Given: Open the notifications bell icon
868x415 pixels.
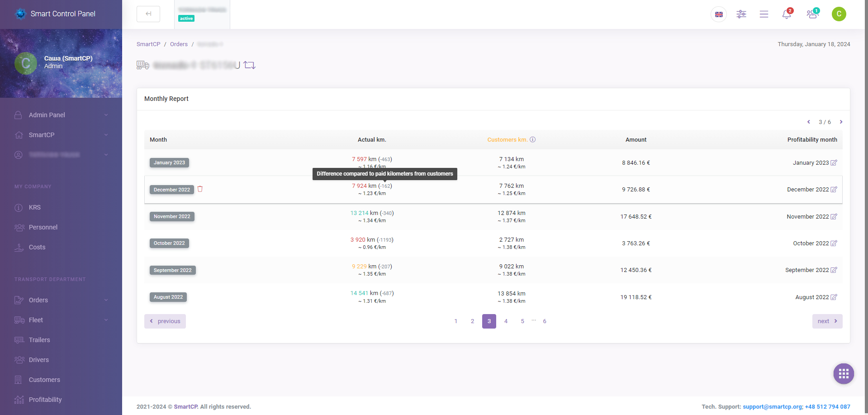Looking at the screenshot, I should tap(787, 14).
